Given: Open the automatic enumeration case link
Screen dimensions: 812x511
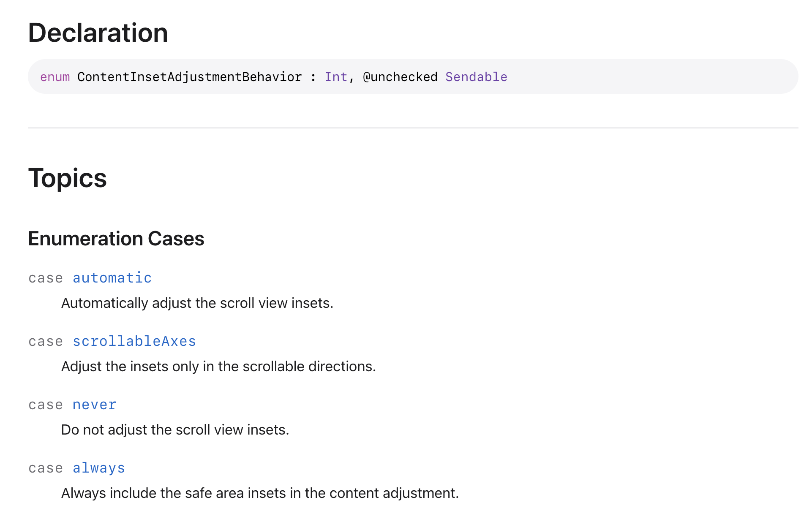Looking at the screenshot, I should [112, 278].
